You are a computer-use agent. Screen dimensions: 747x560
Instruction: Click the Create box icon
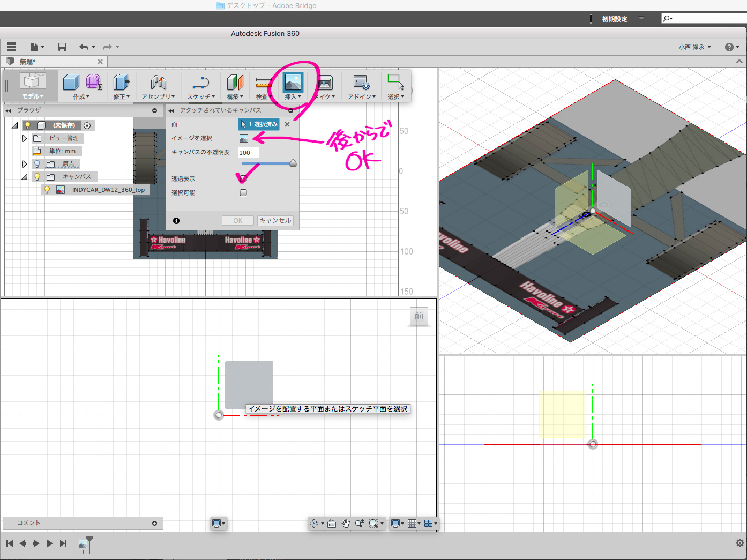[71, 82]
